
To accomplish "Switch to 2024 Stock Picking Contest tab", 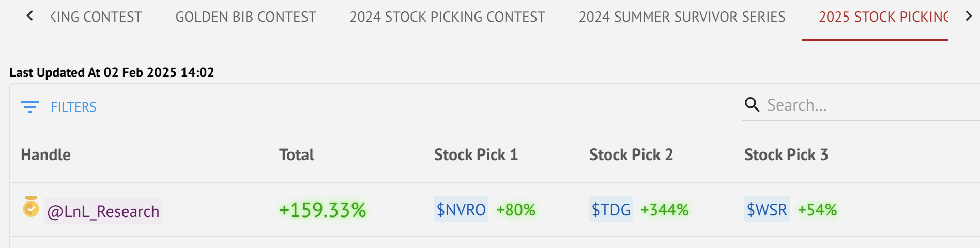I will (447, 17).
